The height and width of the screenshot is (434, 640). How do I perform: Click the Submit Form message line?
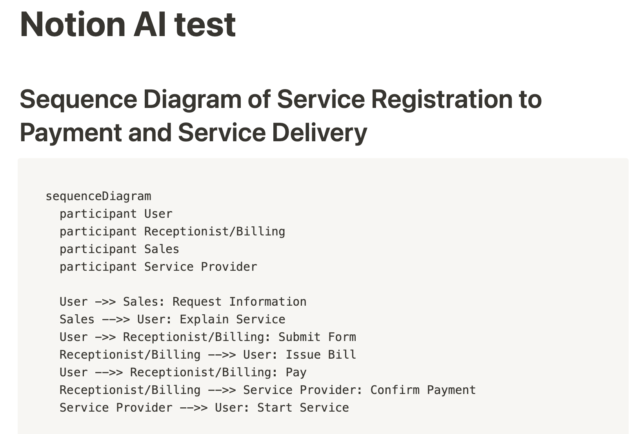coord(208,337)
